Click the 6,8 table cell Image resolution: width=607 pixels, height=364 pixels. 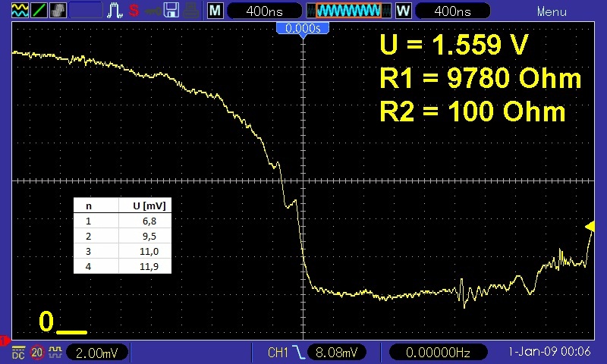149,221
